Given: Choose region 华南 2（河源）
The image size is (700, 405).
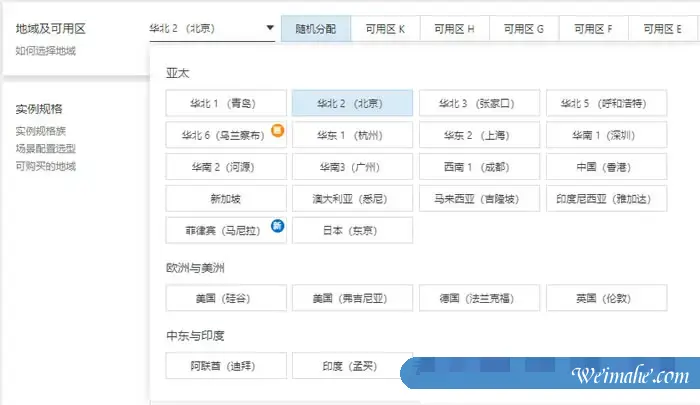Looking at the screenshot, I should (226, 167).
